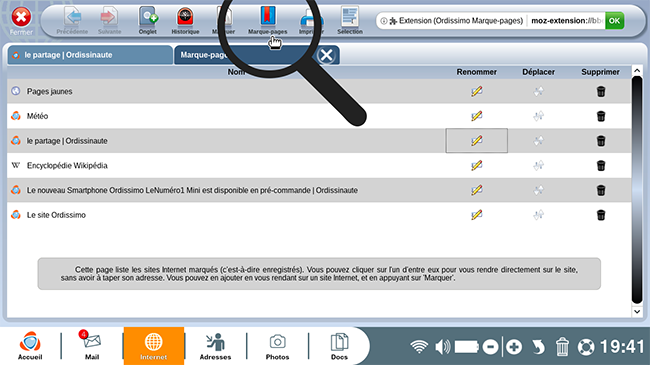Delete the Le site Ordissimo bookmark

601,215
